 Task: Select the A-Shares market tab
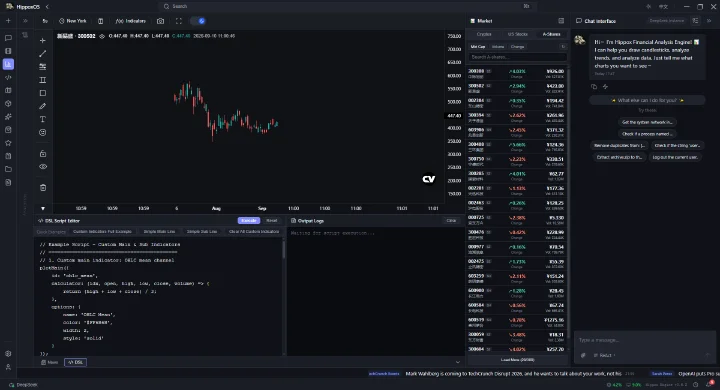click(551, 34)
